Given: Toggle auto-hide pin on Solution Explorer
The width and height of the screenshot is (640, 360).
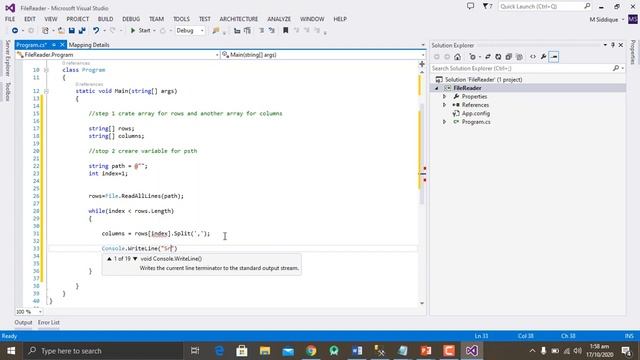Looking at the screenshot, I should (x=613, y=45).
